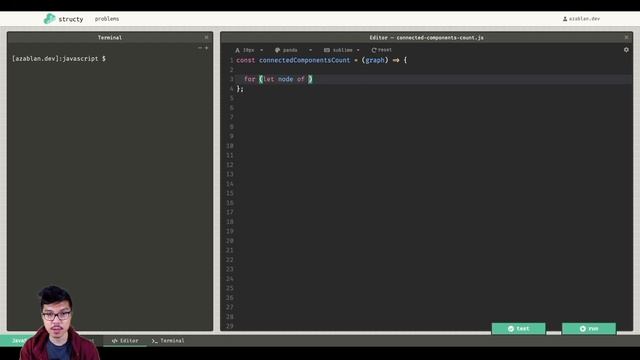Open the problems page link
This screenshot has width=640, height=360.
107,19
